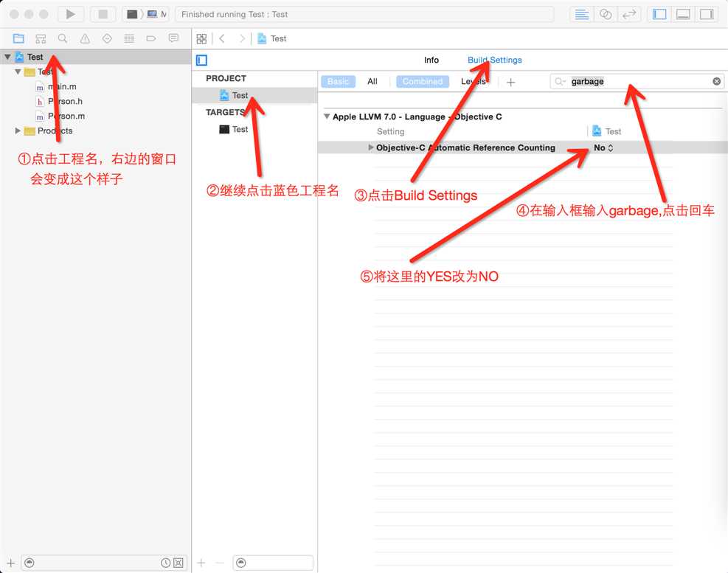Viewport: 728px width, 573px height.
Task: Go back in editor history
Action: coord(223,38)
